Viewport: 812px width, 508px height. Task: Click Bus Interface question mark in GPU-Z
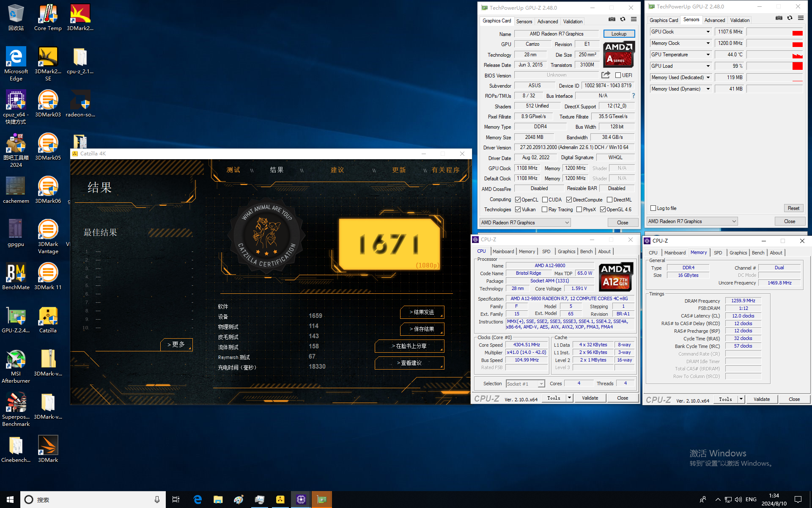[x=634, y=96]
